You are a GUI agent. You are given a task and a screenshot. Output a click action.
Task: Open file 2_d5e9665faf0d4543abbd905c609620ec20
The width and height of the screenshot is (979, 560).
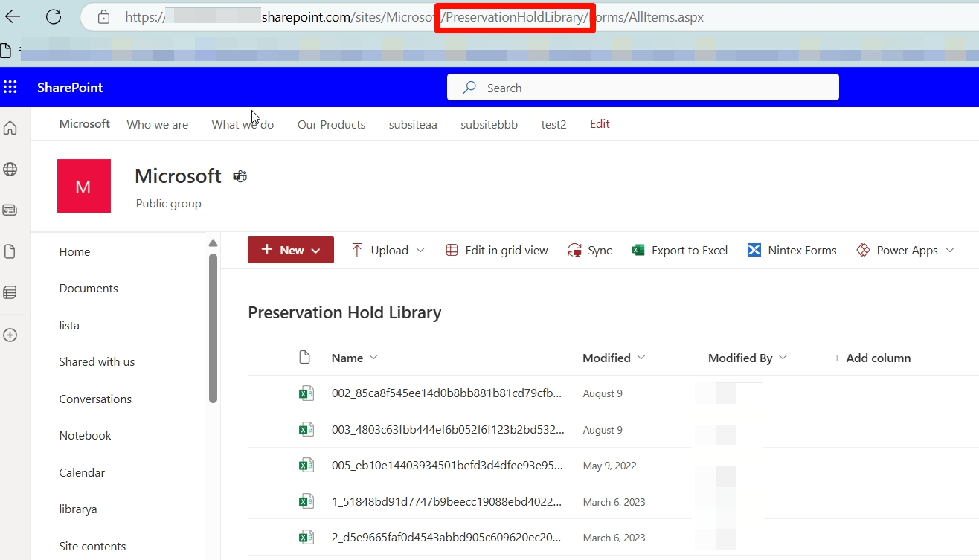tap(446, 537)
